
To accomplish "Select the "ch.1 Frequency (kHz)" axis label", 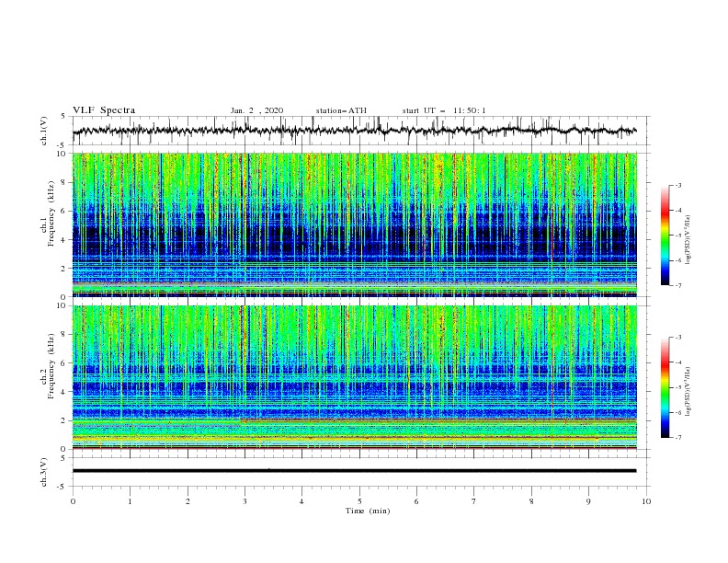I will [x=48, y=214].
